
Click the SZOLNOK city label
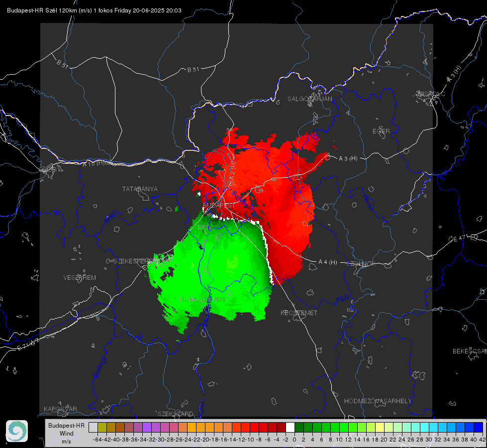[361, 263]
